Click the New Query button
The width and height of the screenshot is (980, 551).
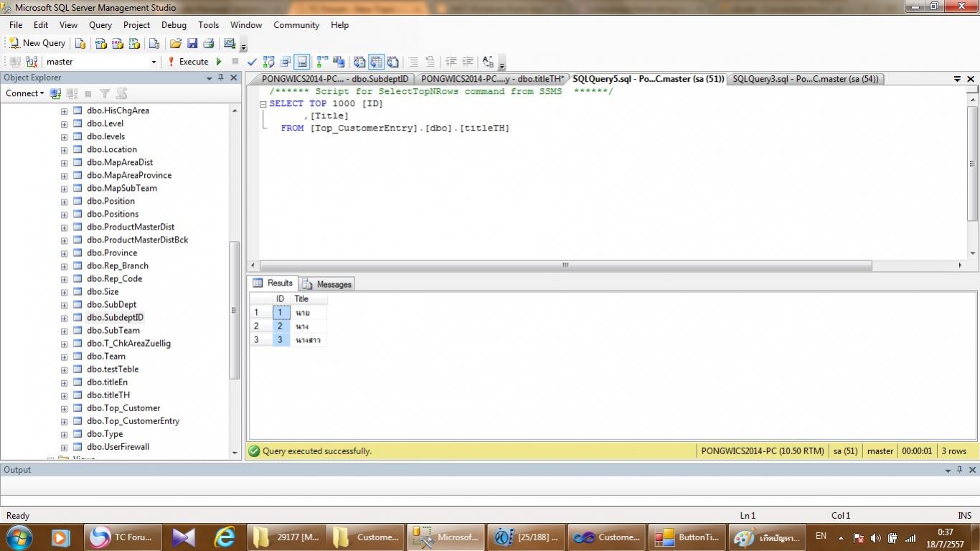pyautogui.click(x=37, y=43)
